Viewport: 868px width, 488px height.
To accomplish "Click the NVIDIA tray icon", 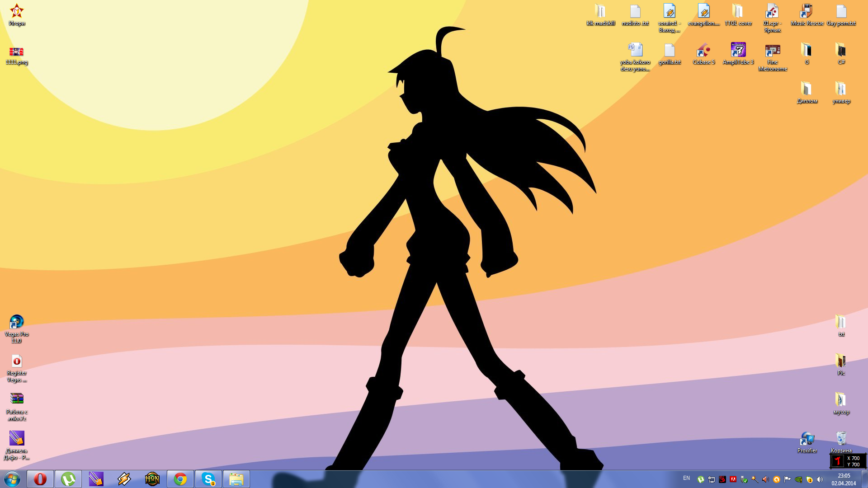I will (x=798, y=479).
